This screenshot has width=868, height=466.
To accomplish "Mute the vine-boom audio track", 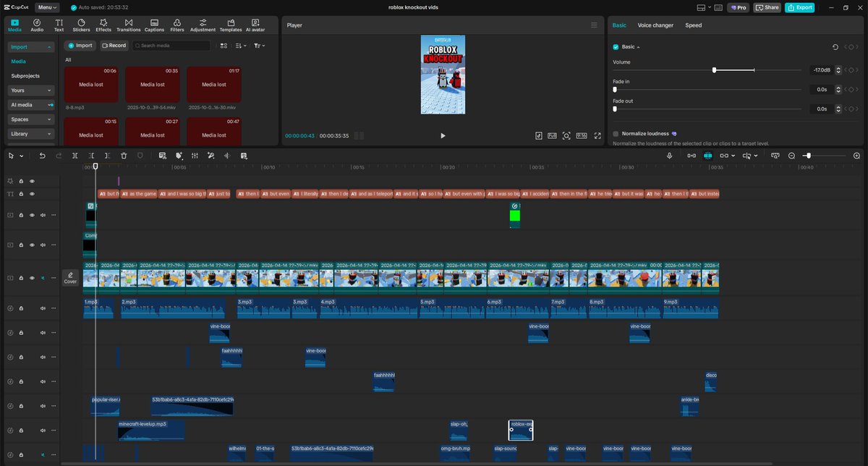I will 43,333.
